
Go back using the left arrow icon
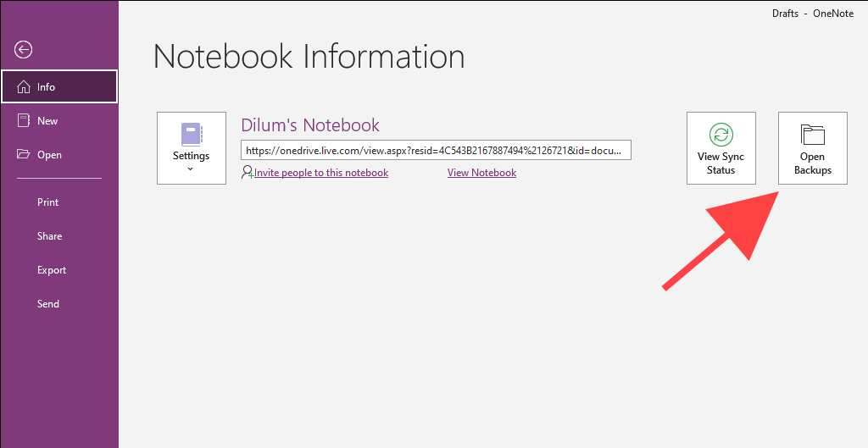click(23, 50)
